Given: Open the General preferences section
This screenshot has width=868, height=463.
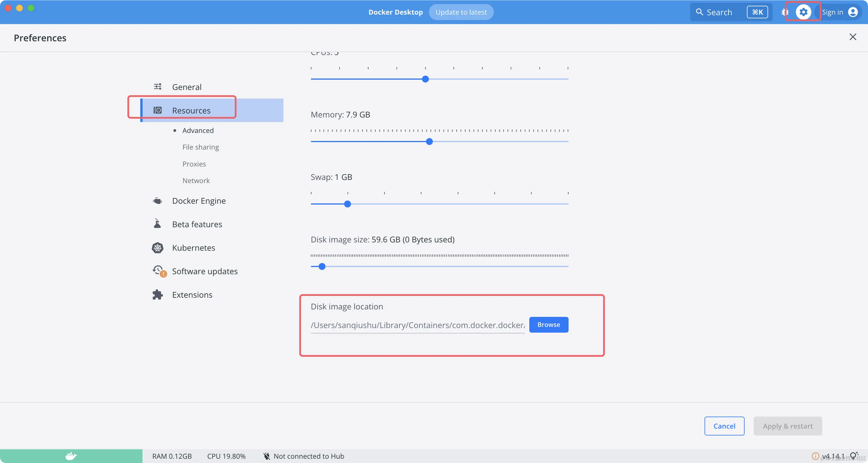Looking at the screenshot, I should [x=187, y=87].
